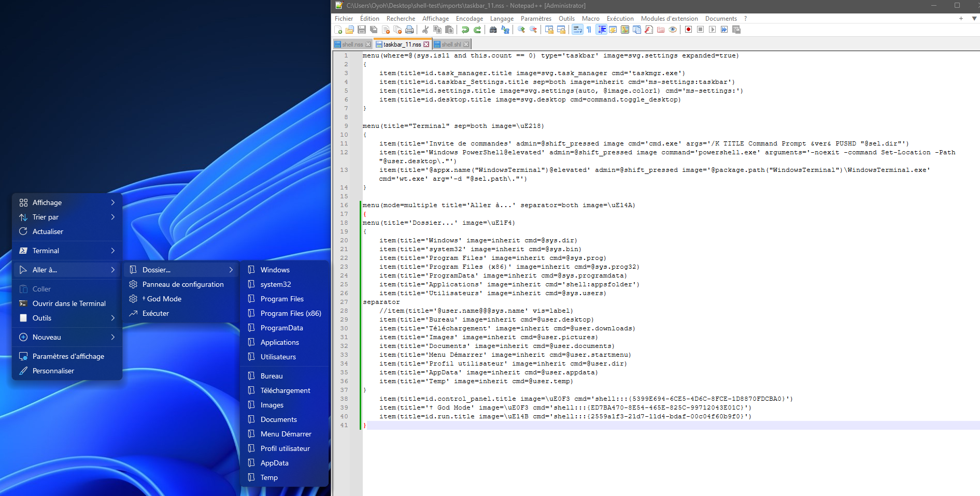
Task: Start macro recording with the red record icon
Action: tap(688, 30)
